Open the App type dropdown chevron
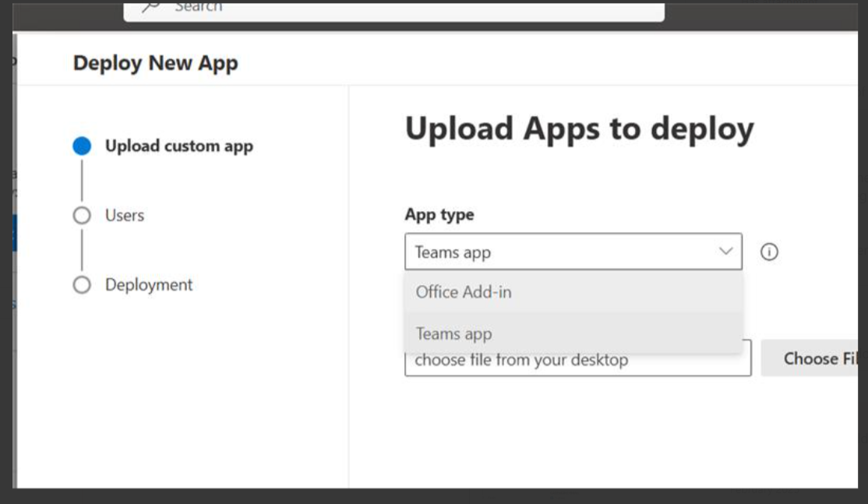This screenshot has width=868, height=504. pyautogui.click(x=725, y=251)
